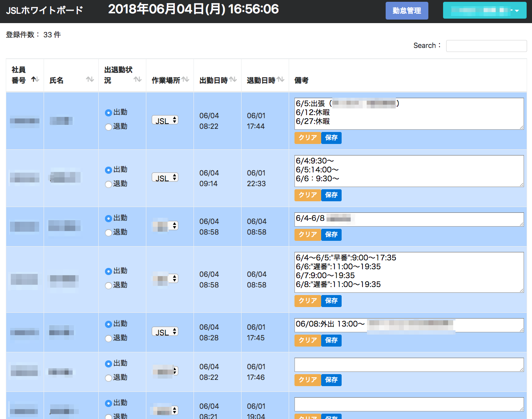Screen dimensions: 532x419
Task: Save the 6/4-6/8 note using 保存
Action: coord(331,235)
